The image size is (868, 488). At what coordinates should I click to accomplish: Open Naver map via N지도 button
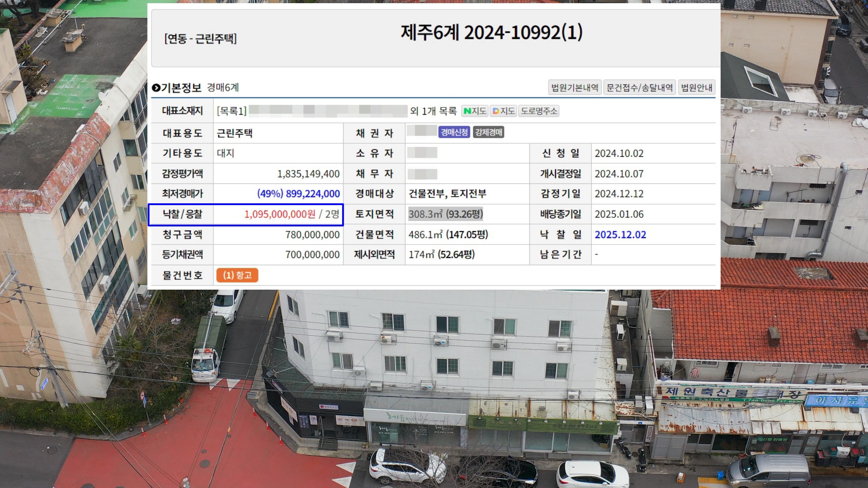tap(475, 111)
